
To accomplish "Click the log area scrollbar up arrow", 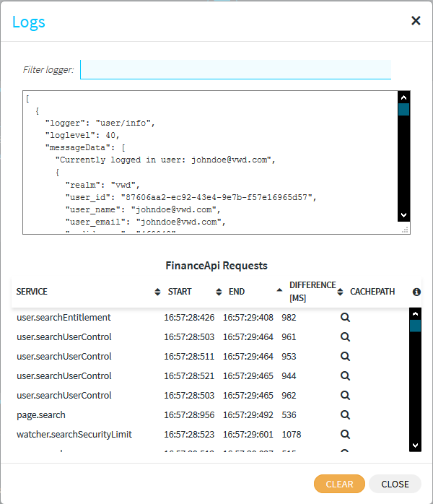I will point(403,97).
